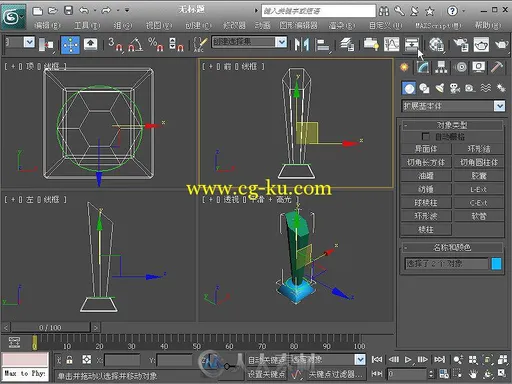This screenshot has width=512, height=384.
Task: Open the 扩展基本体 category dropdown
Action: coord(453,106)
